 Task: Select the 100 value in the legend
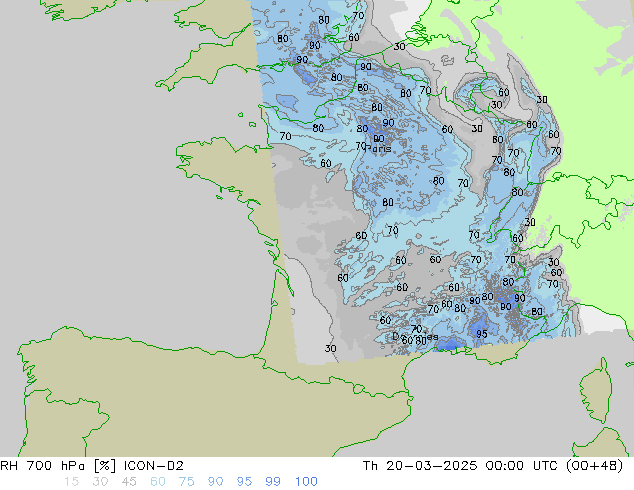click(306, 482)
